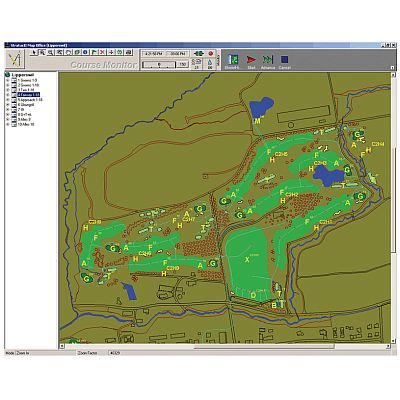This screenshot has height=400, width=400.
Task: Expand the tenth tree item node
Action: pyautogui.click(x=8, y=124)
